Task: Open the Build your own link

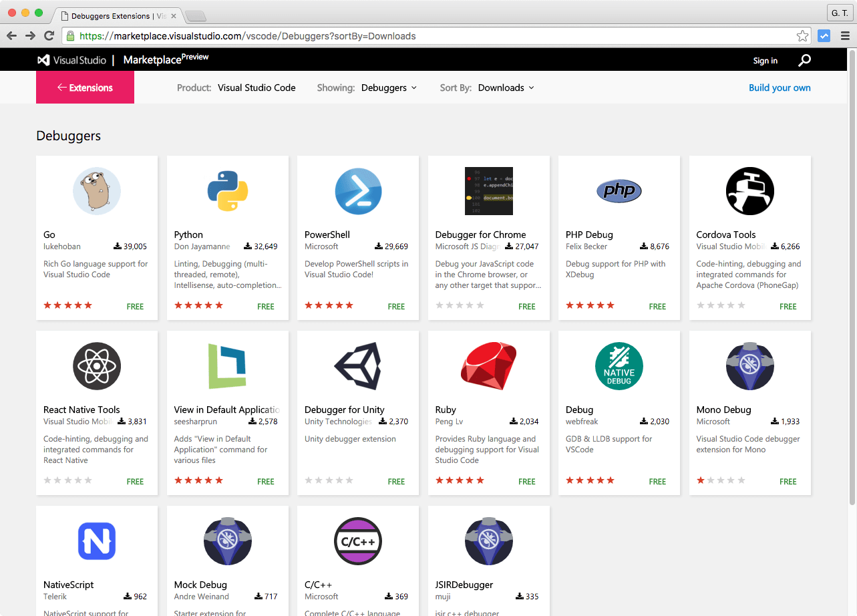Action: point(780,88)
